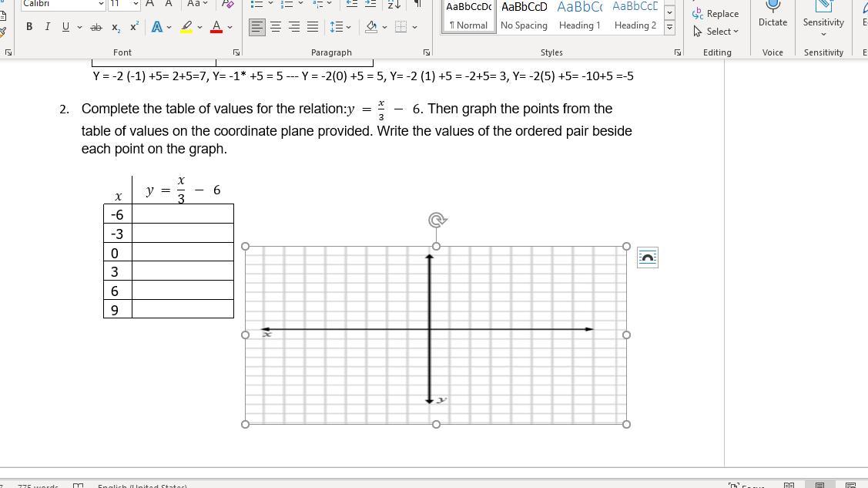
Task: Open Change Case menu
Action: [196, 5]
